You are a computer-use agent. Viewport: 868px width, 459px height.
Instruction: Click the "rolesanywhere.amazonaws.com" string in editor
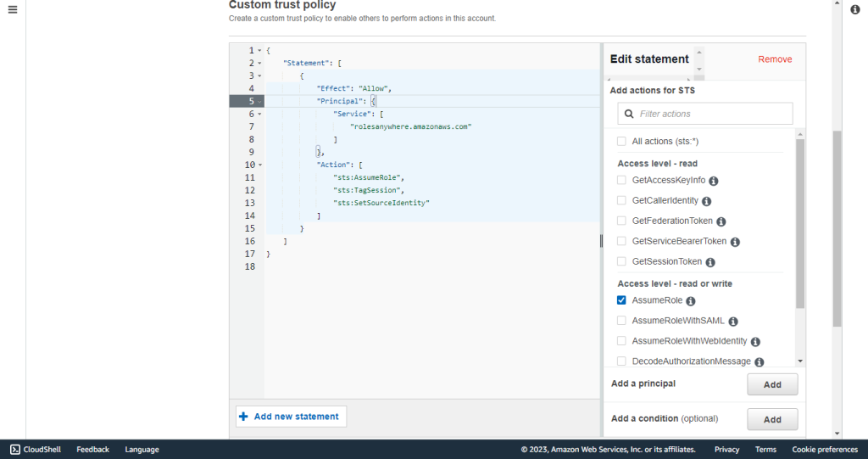pyautogui.click(x=411, y=127)
